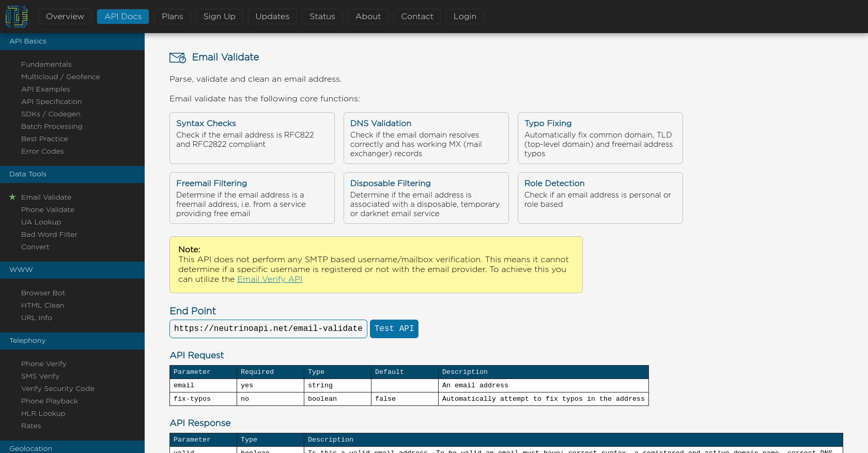The image size is (868, 453).
Task: Click the 'false' default value cell
Action: 405,399
